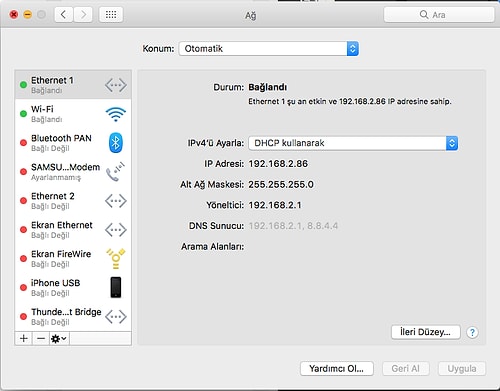Add a network service with plus button
Screen dimensions: 500x391
(24, 339)
